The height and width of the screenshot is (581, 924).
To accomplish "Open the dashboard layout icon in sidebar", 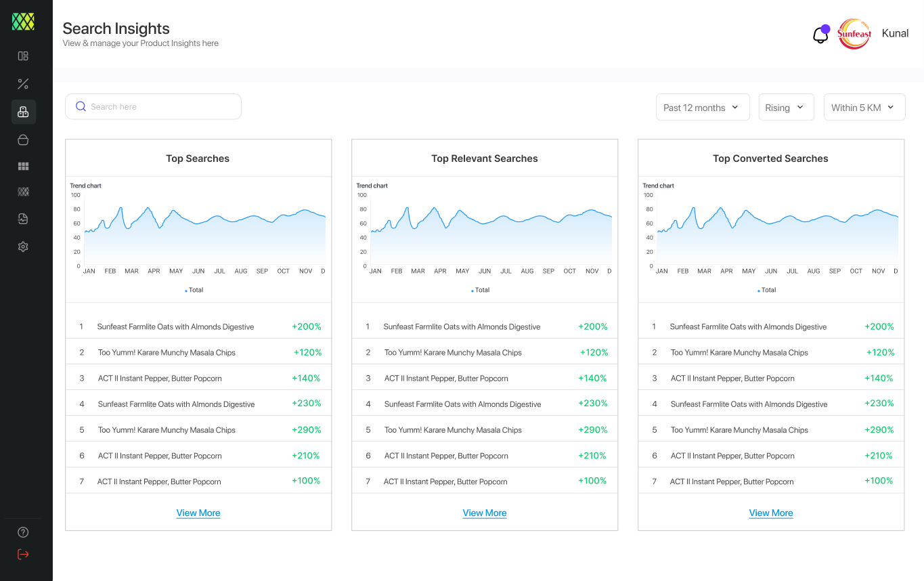I will pos(23,56).
